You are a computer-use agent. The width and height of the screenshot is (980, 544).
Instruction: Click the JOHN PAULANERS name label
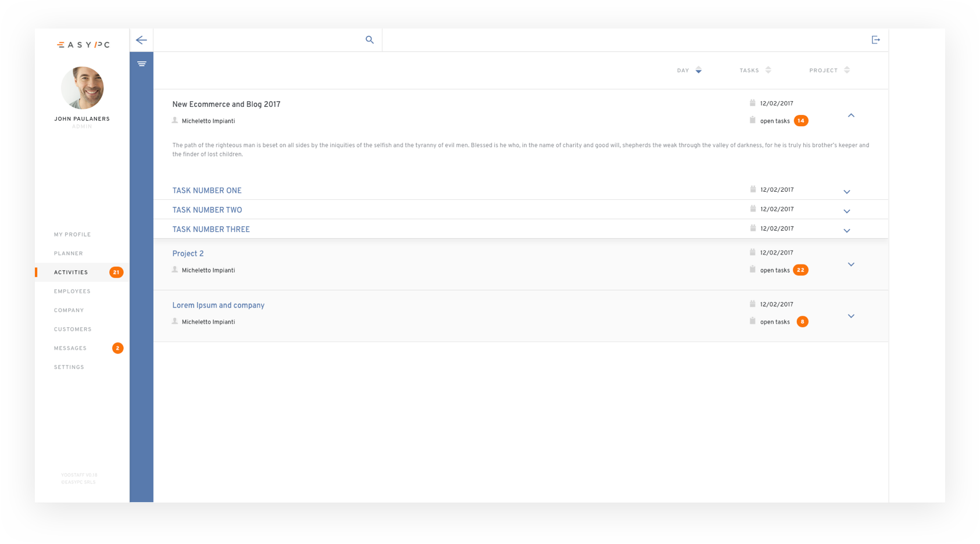(82, 119)
